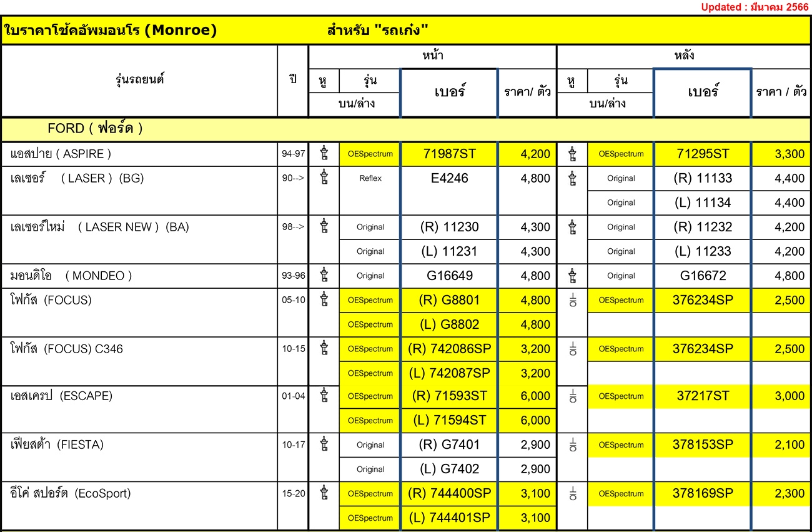This screenshot has width=812, height=532.
Task: Select part number (R) 742086SP
Action: (x=449, y=349)
